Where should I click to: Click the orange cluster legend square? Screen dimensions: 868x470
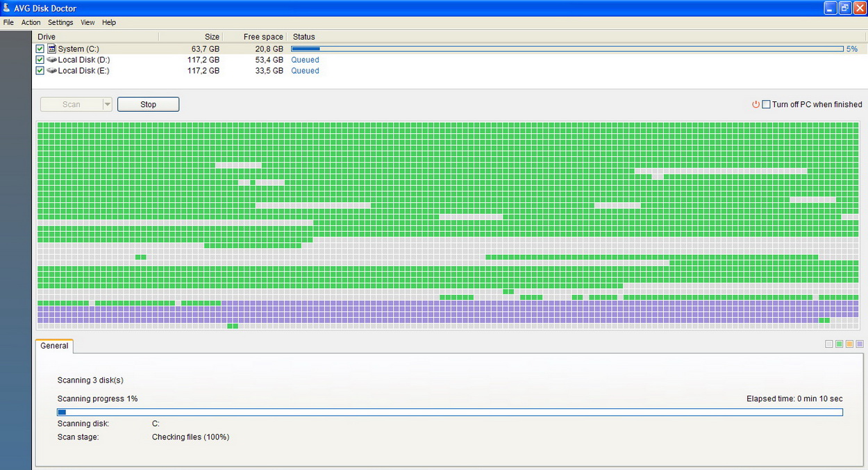849,344
